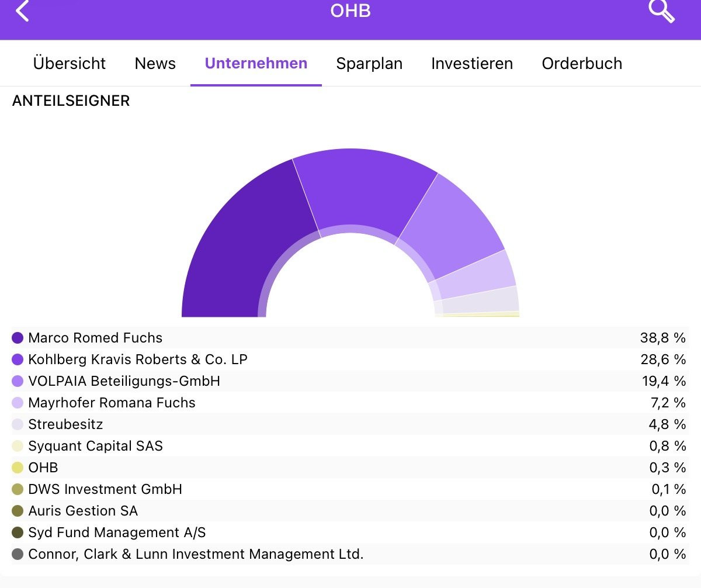Open the News tab
This screenshot has height=588, width=701.
pyautogui.click(x=155, y=63)
